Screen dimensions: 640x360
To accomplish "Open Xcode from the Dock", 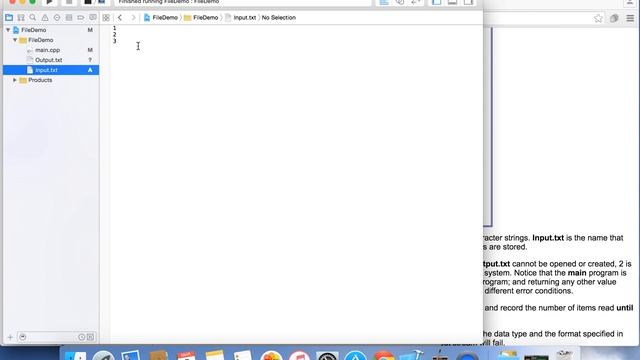I will point(411,355).
